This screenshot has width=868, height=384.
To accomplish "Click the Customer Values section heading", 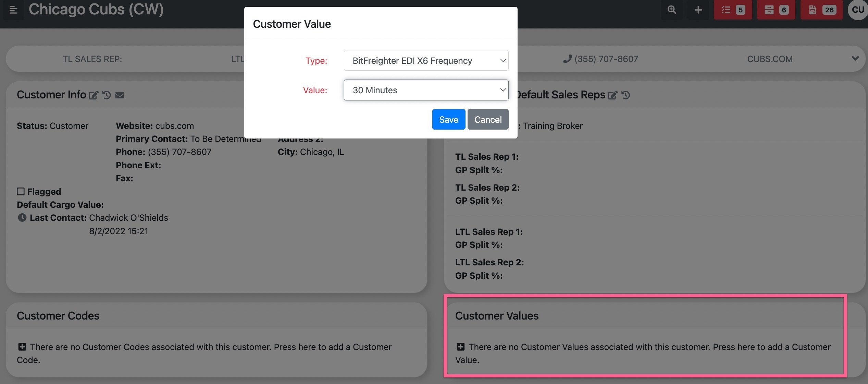I will [497, 316].
